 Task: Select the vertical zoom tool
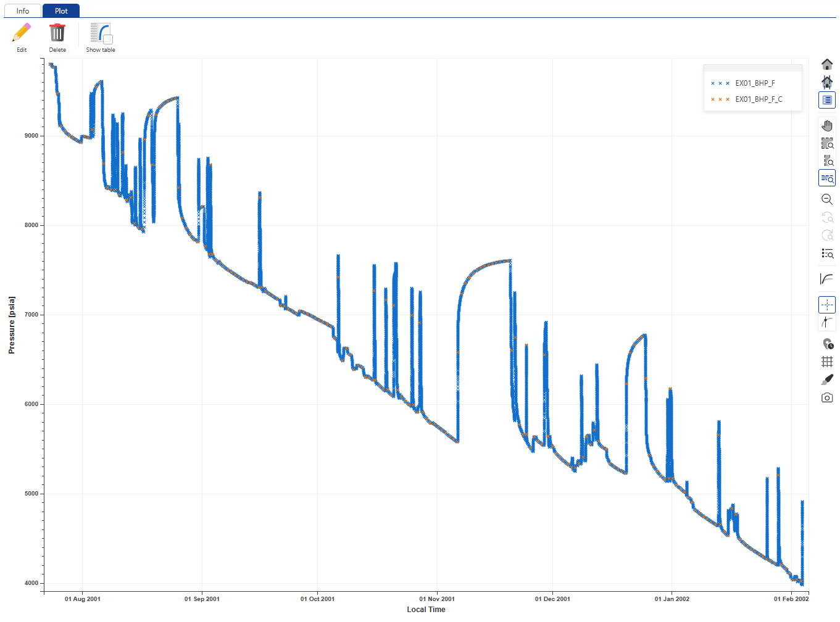[x=827, y=161]
